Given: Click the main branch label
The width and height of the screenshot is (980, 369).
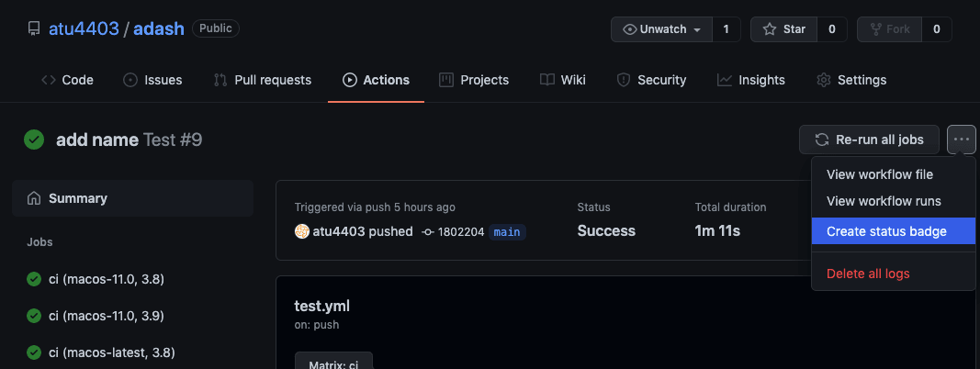Looking at the screenshot, I should (x=507, y=232).
